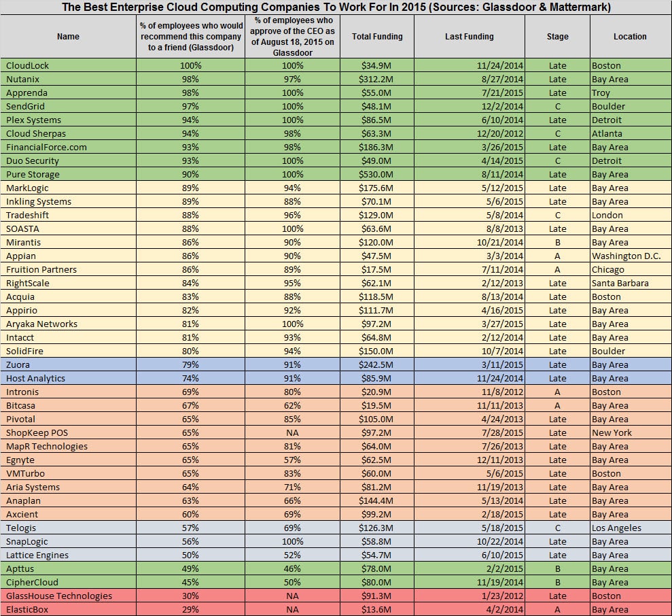Click Pure Storage's $530.0M funding value
Viewport: 672px width, 616px height.
click(376, 175)
